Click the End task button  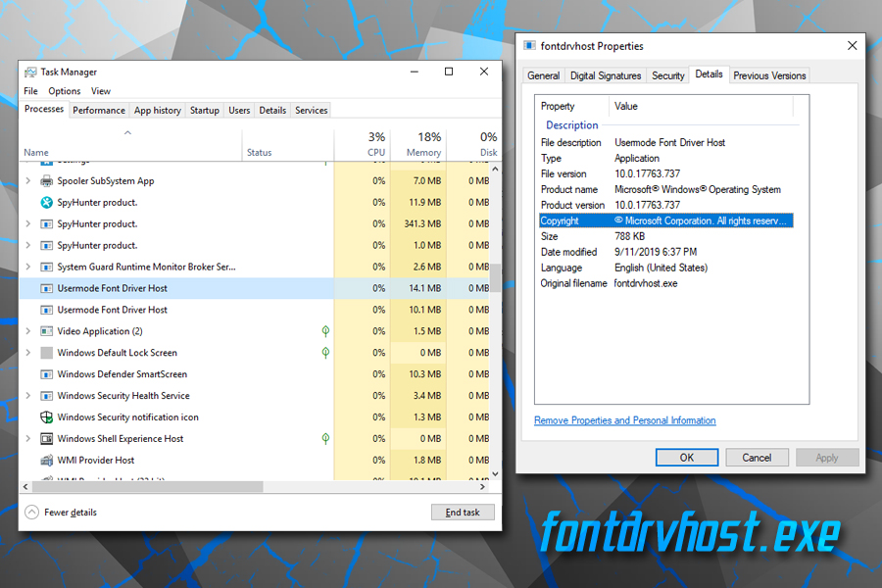(x=463, y=512)
